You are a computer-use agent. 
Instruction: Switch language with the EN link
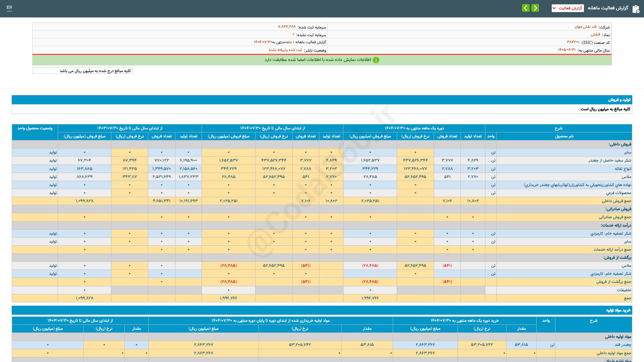(9, 7)
